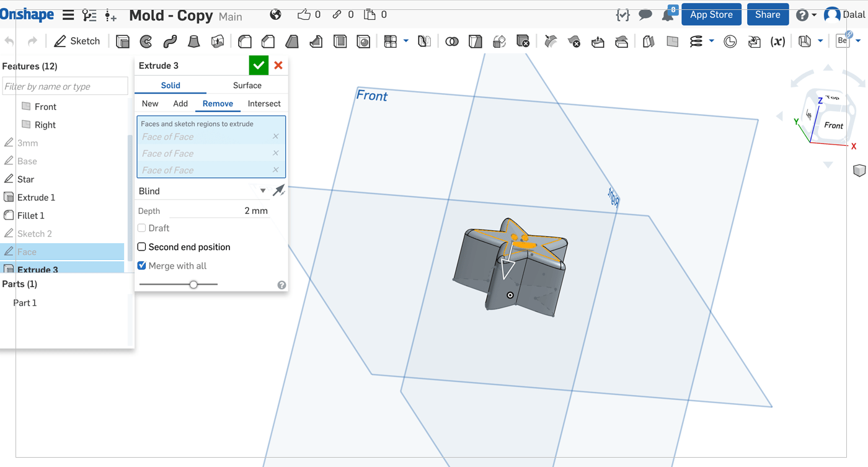Toggle the Draft checkbox
868x467 pixels.
142,228
